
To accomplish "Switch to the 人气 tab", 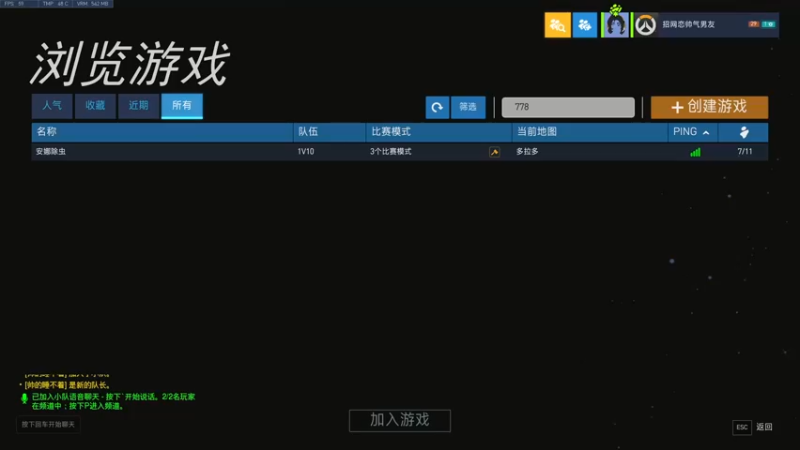I will [x=53, y=106].
